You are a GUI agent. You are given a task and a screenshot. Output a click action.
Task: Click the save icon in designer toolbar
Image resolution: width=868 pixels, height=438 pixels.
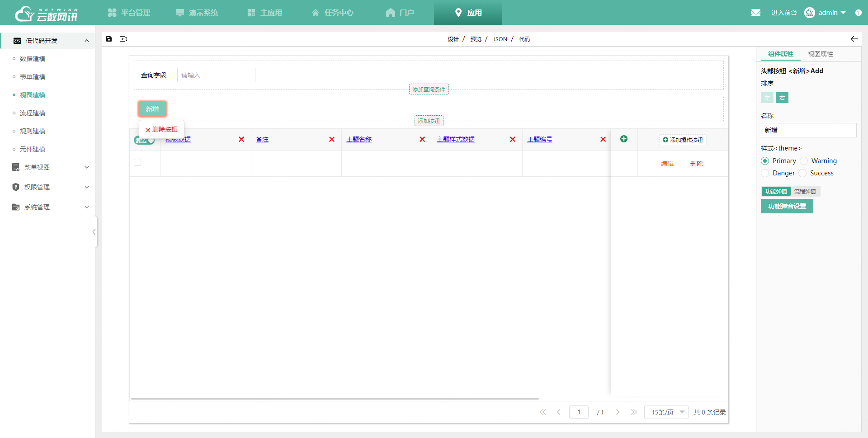(109, 39)
